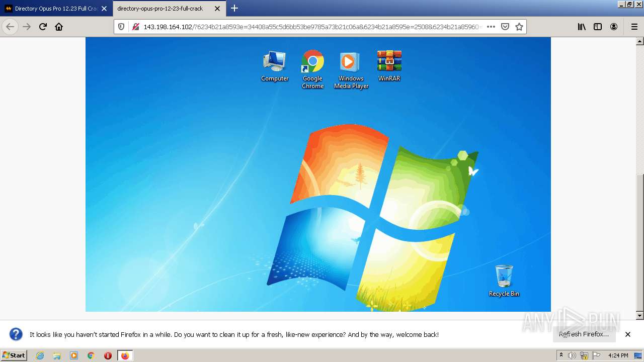
Task: Restore down the Firefox window
Action: coord(629,4)
